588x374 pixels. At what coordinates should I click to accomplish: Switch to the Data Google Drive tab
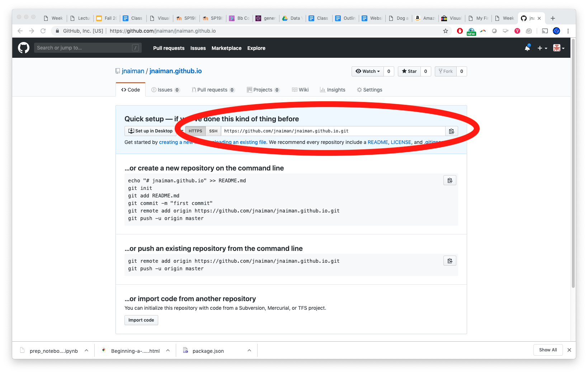point(292,18)
